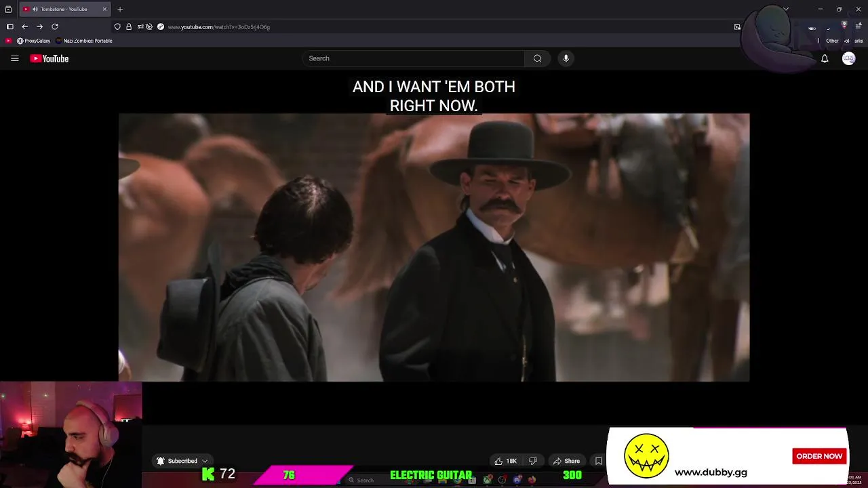Image resolution: width=868 pixels, height=488 pixels.
Task: Click the link icon in the address bar
Action: click(x=161, y=26)
